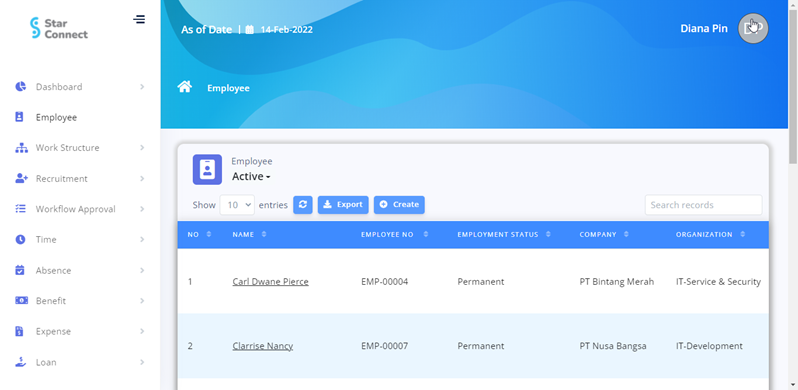
Task: Expand the Work Structure menu chevron
Action: (142, 148)
